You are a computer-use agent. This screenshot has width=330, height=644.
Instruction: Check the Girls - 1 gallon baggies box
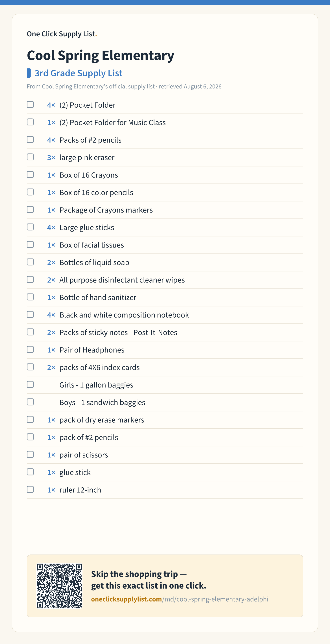tap(30, 385)
